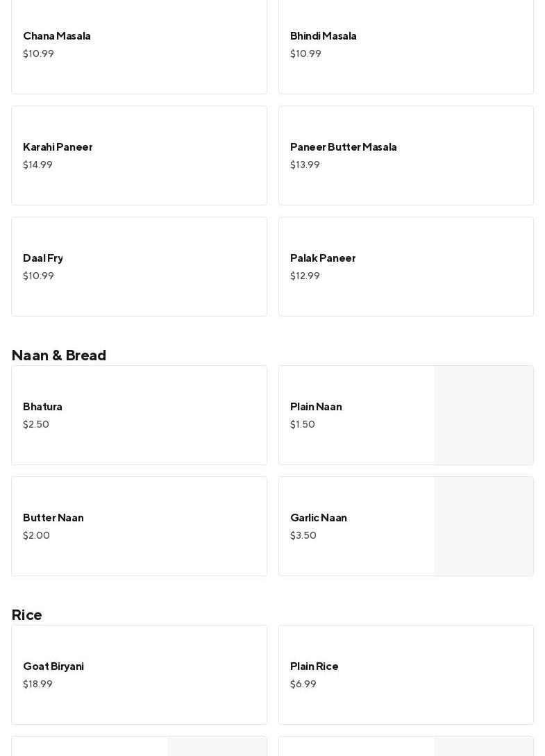The height and width of the screenshot is (756, 545).
Task: Click the $2.50 price under Bhatura
Action: [36, 425]
